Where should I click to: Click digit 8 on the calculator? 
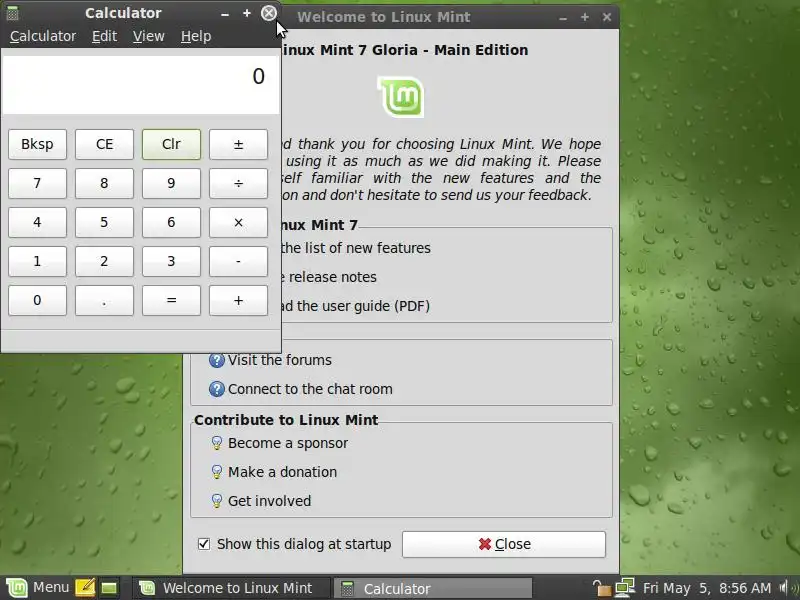pos(104,183)
